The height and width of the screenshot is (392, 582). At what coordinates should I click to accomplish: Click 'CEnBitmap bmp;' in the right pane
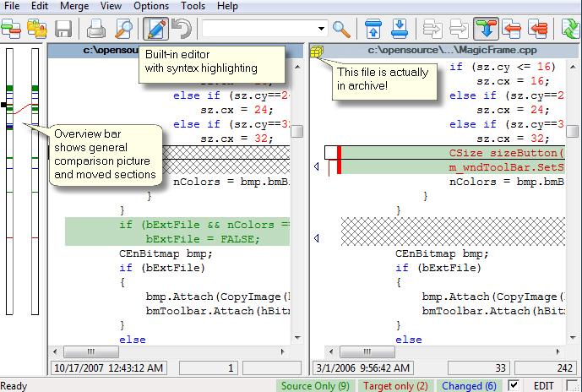(x=442, y=253)
